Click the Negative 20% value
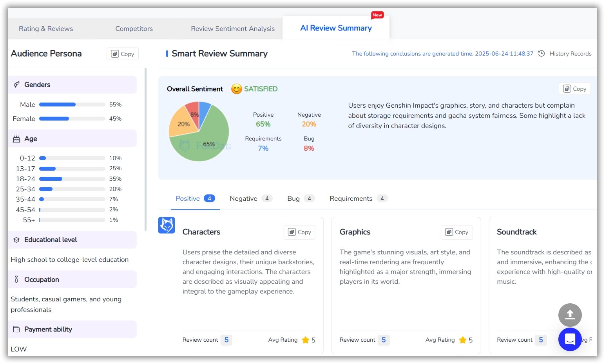 [309, 124]
